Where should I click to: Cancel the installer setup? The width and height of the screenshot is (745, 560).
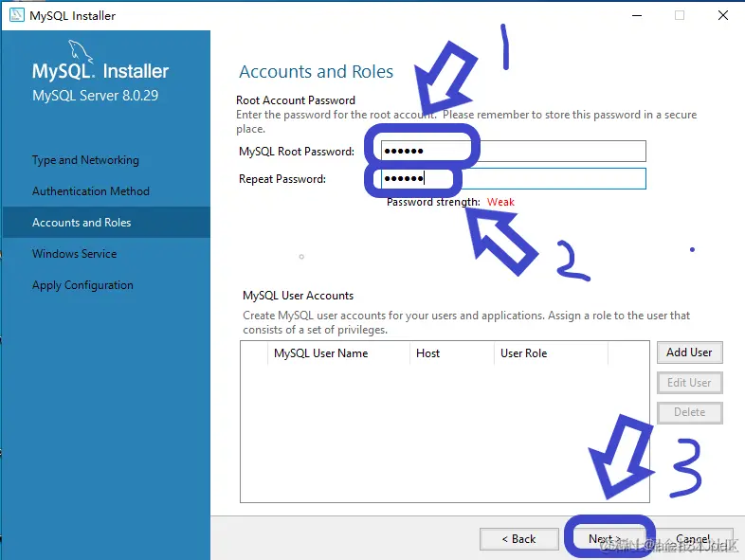coord(693,539)
